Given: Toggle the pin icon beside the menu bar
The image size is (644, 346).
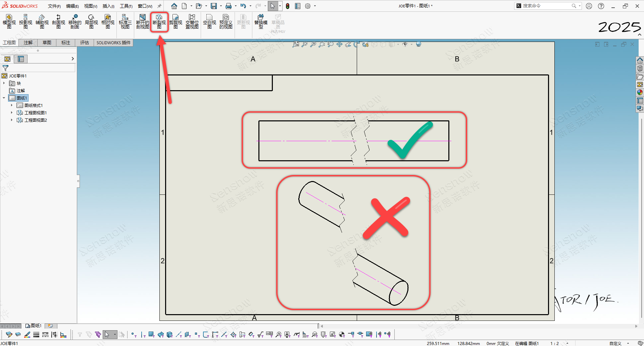Looking at the screenshot, I should [159, 6].
